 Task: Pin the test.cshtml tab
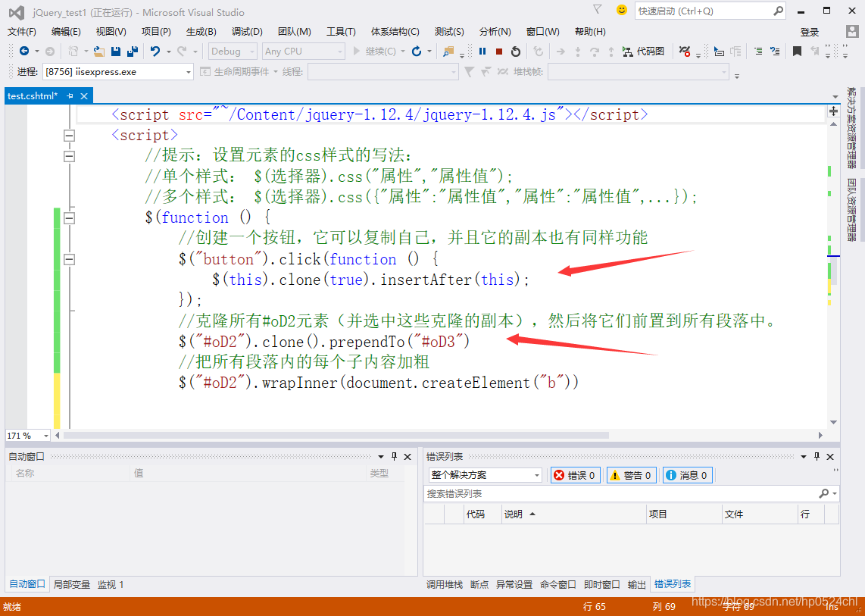(x=70, y=96)
